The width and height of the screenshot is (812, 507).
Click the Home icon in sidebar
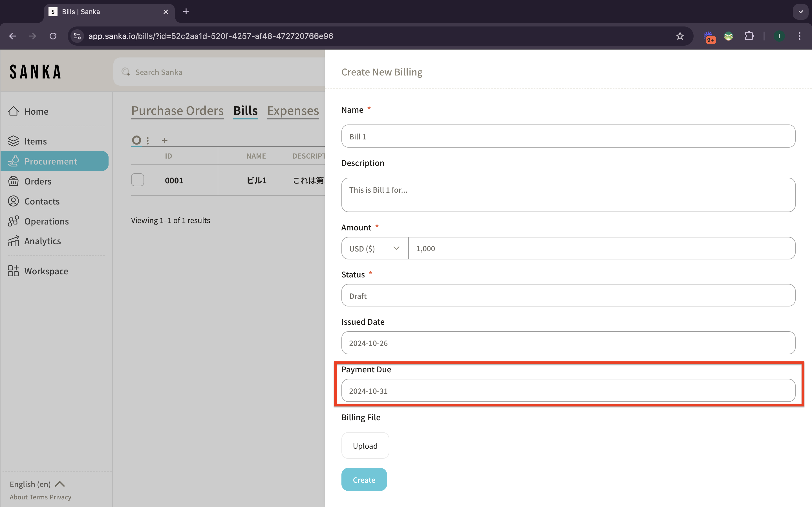tap(14, 111)
